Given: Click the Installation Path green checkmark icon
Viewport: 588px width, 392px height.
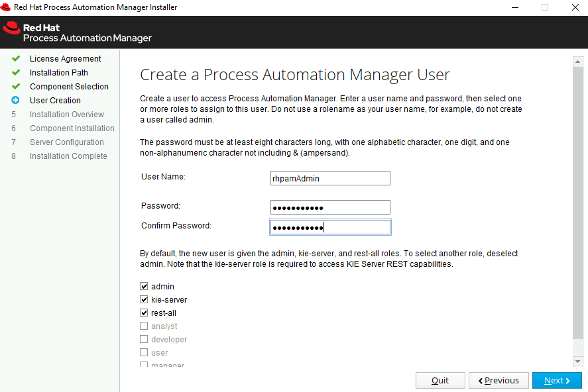Looking at the screenshot, I should coord(16,73).
